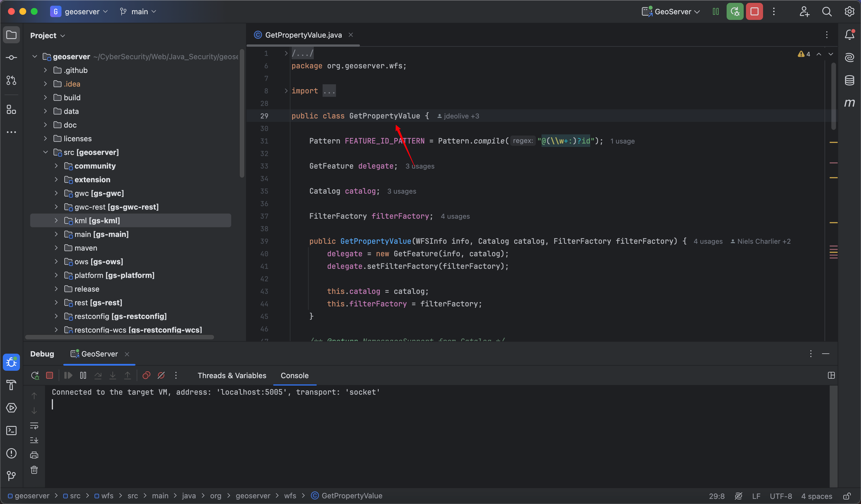Show more tool windows ellipsis
The width and height of the screenshot is (861, 504).
point(11,132)
